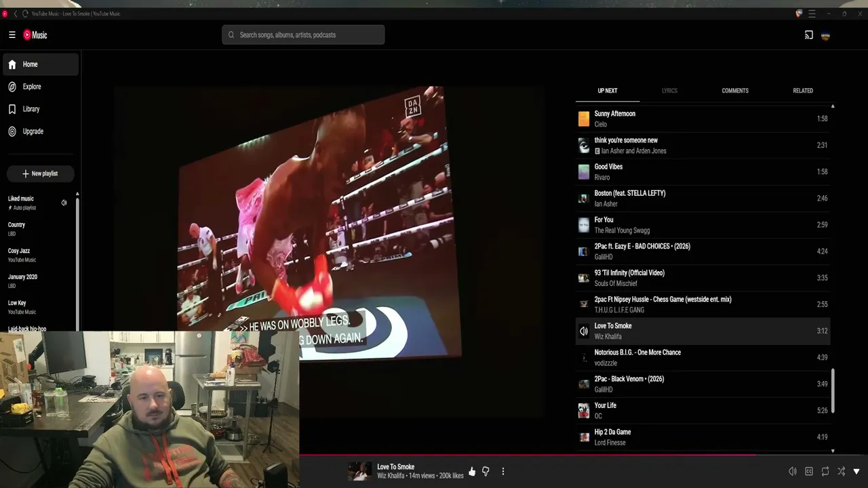Click the Love To Smoke thumbnail in player bar

pyautogui.click(x=359, y=471)
